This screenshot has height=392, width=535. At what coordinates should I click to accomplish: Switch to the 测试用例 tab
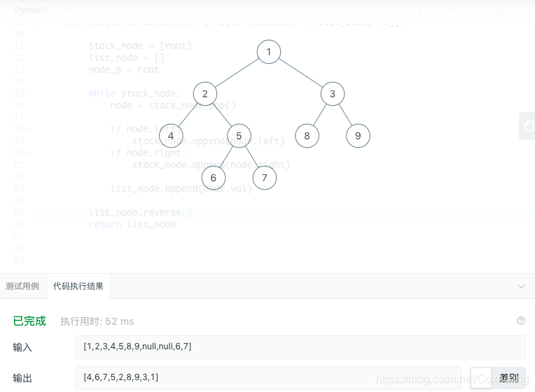click(x=22, y=286)
